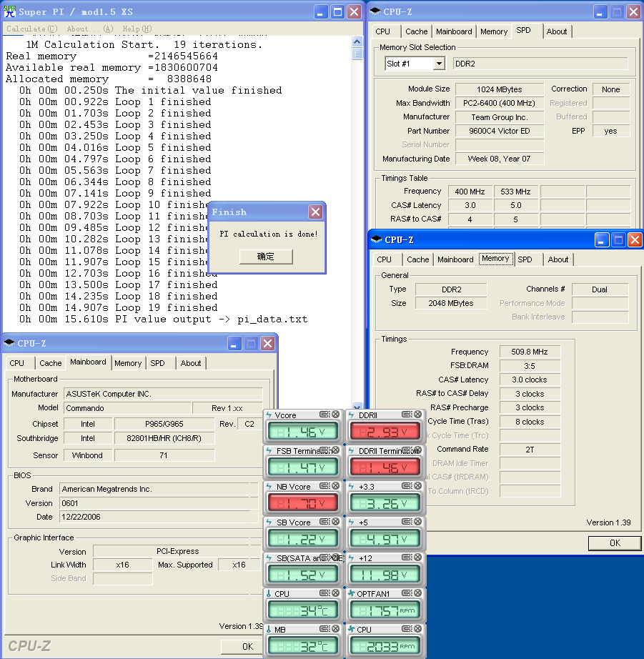Screen dimensions: 644x659
Task: Click the Super PI scrollbar up arrow
Action: tap(357, 40)
